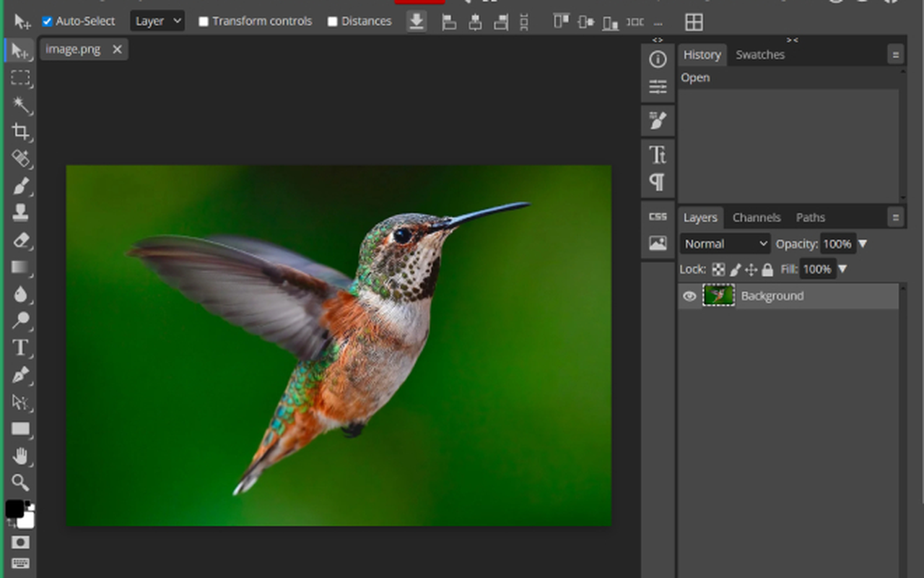Viewport: 924px width, 578px height.
Task: Open the Normal blend mode dropdown
Action: [725, 244]
